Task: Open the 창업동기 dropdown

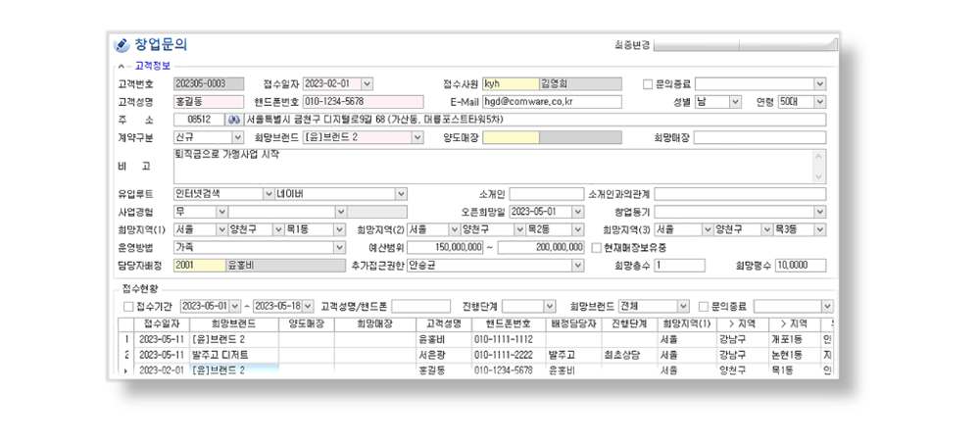Action: pos(820,212)
